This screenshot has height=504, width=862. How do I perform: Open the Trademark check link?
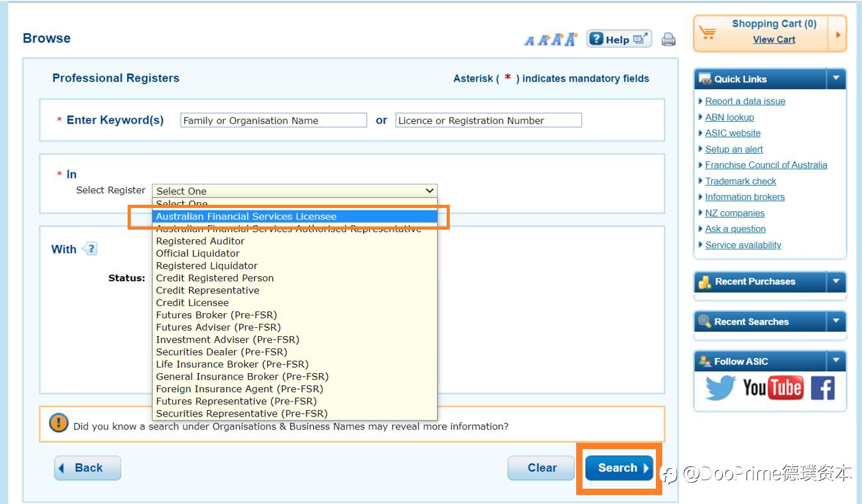[741, 181]
